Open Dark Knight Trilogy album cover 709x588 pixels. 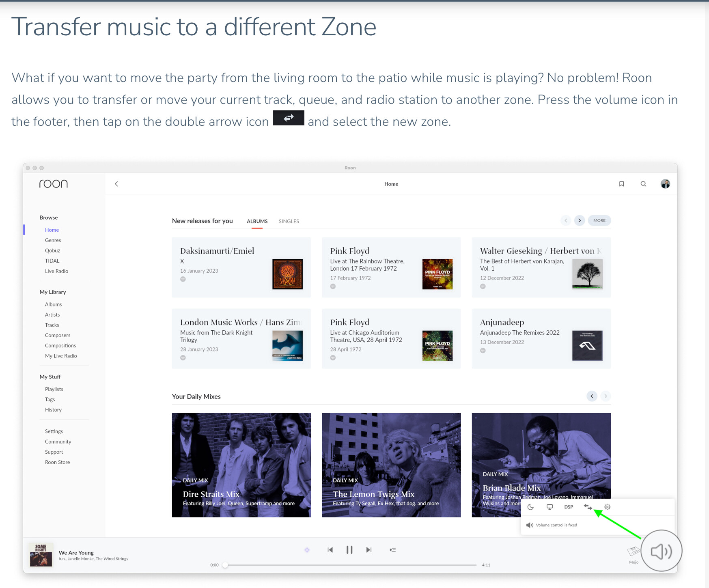tap(287, 346)
